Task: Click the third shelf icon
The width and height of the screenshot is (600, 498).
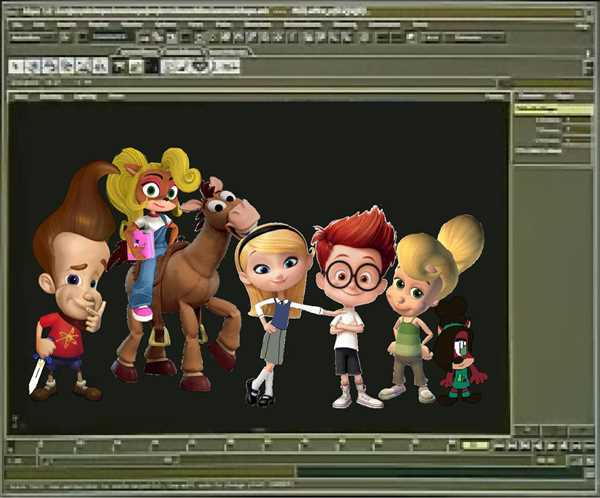Action: [x=49, y=66]
